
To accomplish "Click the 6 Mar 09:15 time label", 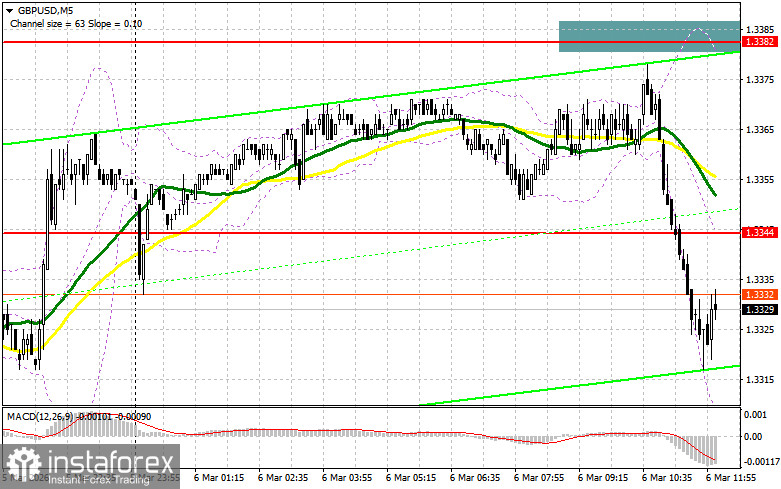I will [x=603, y=478].
